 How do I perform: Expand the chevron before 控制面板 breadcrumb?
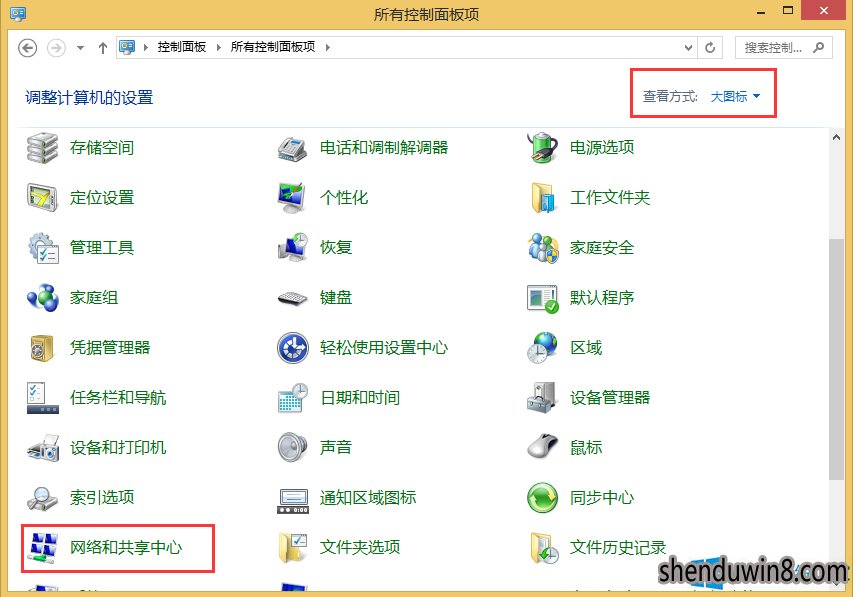click(x=146, y=47)
